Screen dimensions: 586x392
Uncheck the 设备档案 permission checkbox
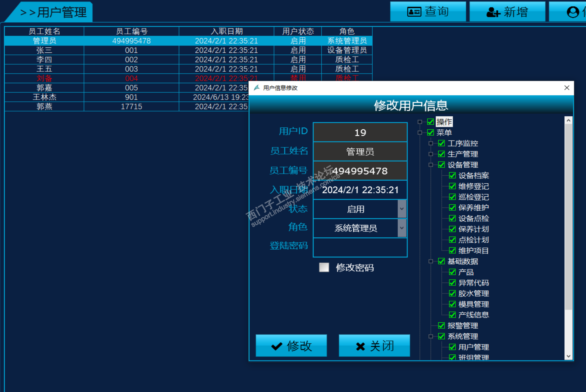tap(452, 176)
